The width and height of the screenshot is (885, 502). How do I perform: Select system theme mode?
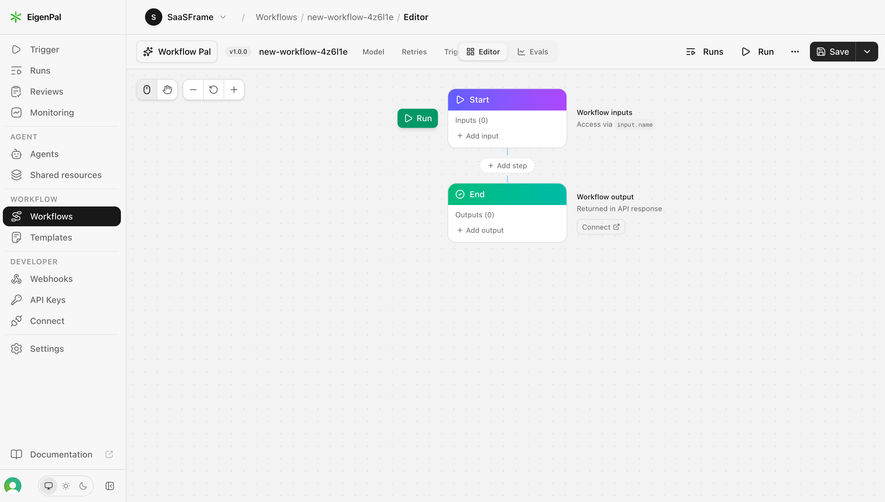tap(49, 486)
